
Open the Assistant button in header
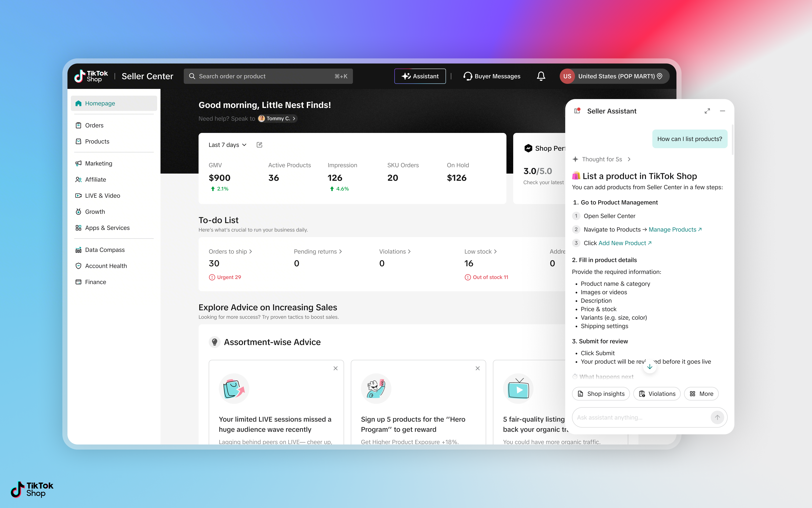click(x=420, y=76)
